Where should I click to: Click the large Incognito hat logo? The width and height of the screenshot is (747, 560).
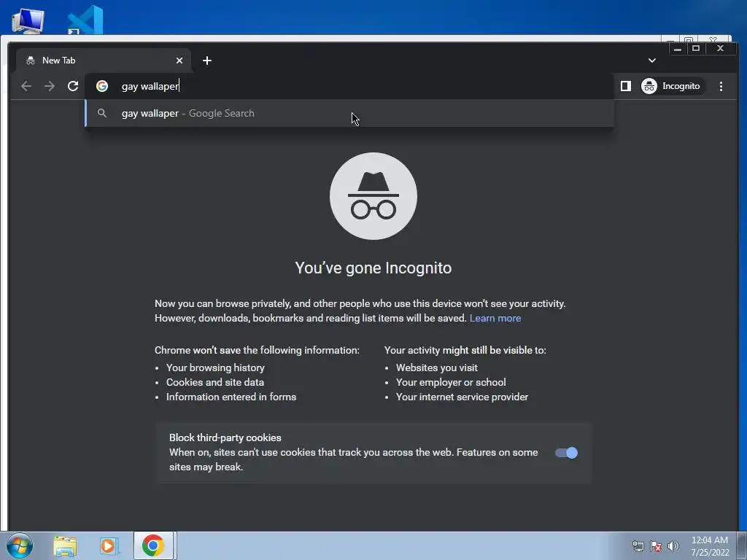373,196
